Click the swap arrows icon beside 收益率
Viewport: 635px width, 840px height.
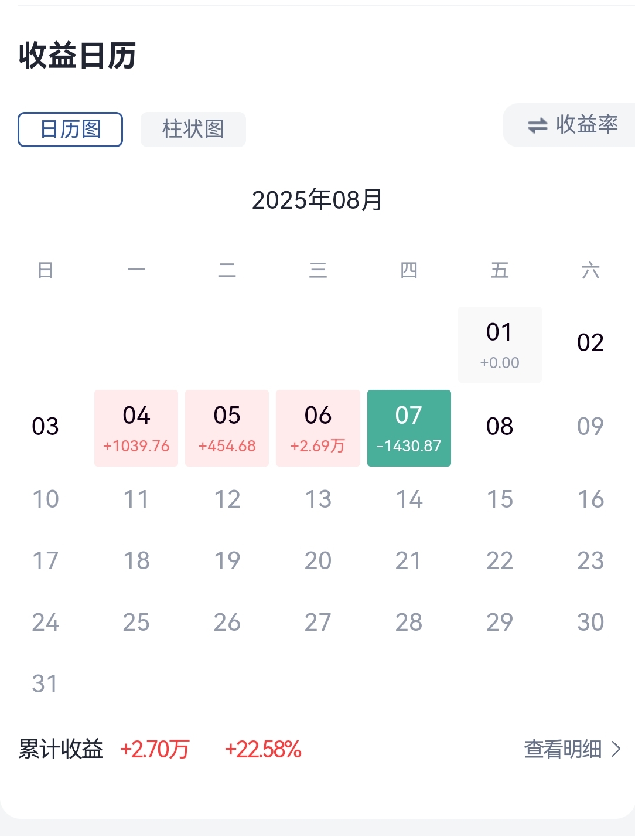tap(537, 125)
